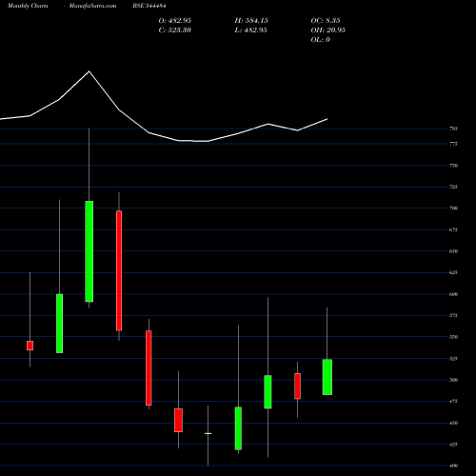Image resolution: width=476 pixels, height=476 pixels.
Task: Click the 793 price axis label
Action: click(453, 129)
